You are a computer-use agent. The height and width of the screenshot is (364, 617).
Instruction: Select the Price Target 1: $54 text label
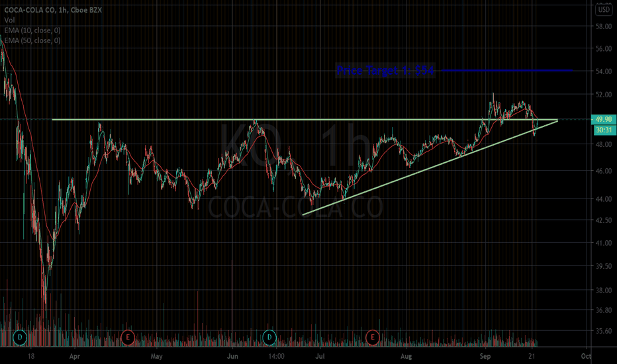(x=385, y=70)
